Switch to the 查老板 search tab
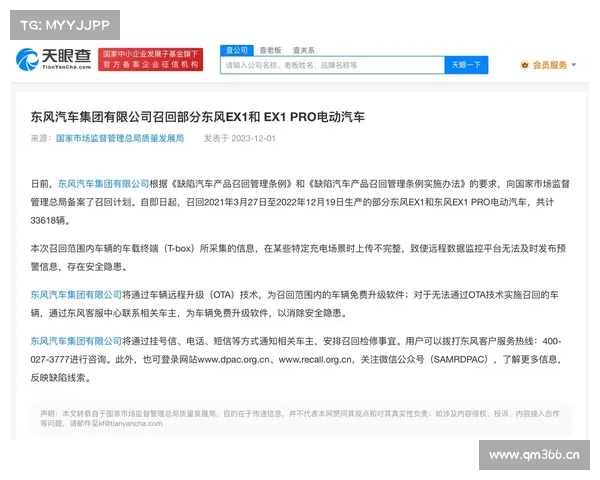The image size is (600, 480). (270, 50)
